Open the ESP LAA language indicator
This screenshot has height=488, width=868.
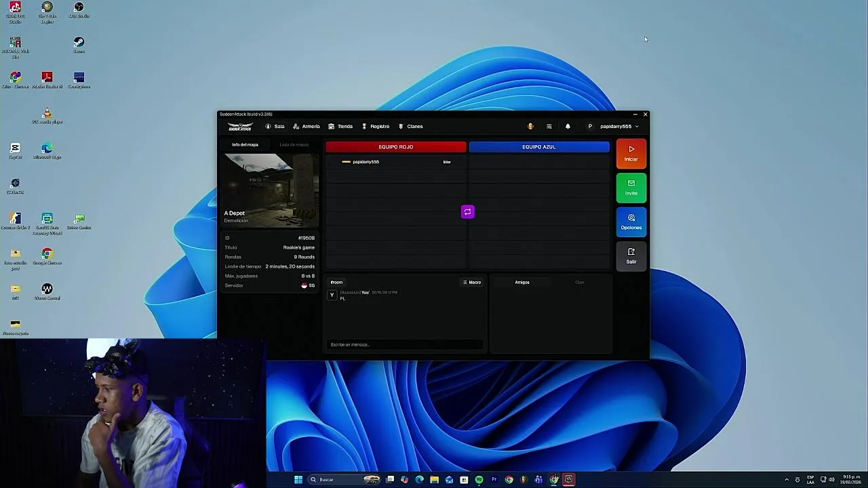coord(810,479)
